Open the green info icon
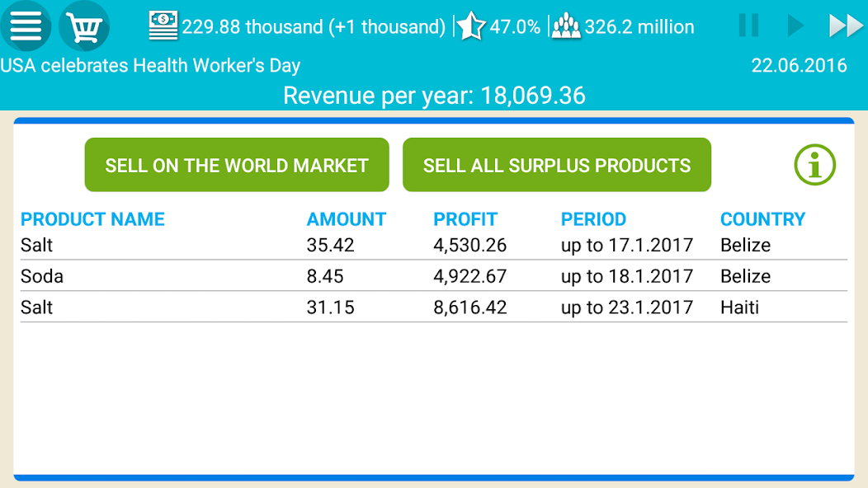The height and width of the screenshot is (488, 868). pos(814,165)
